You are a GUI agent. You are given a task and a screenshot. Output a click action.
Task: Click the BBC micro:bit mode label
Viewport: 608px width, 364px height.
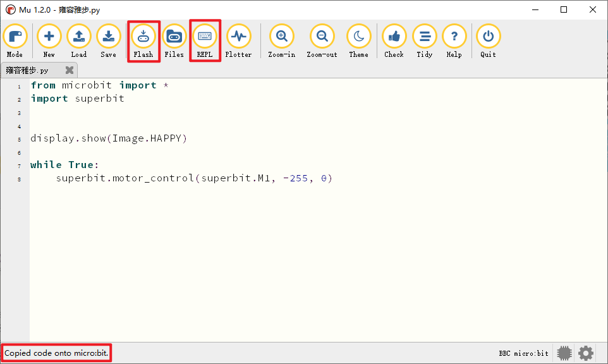click(523, 353)
